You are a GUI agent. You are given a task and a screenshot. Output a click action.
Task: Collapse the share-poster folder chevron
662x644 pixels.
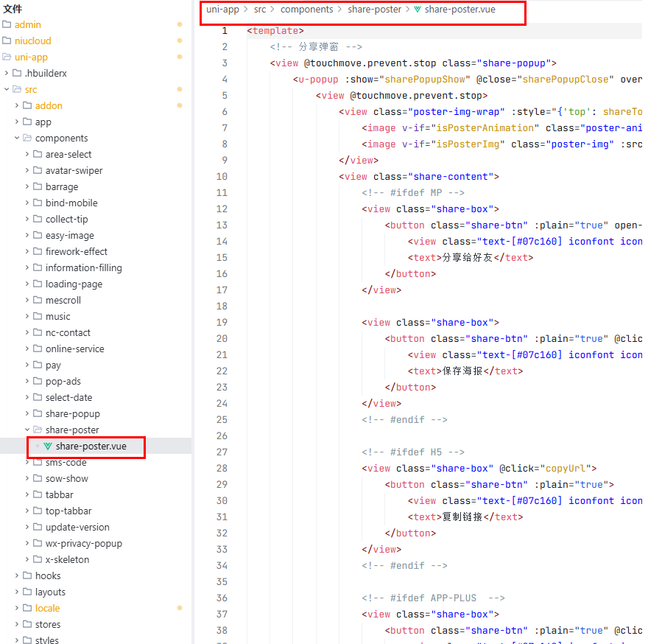click(27, 430)
